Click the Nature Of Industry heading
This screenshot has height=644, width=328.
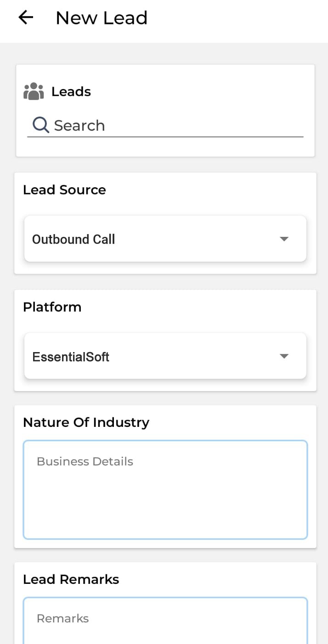[x=86, y=422]
